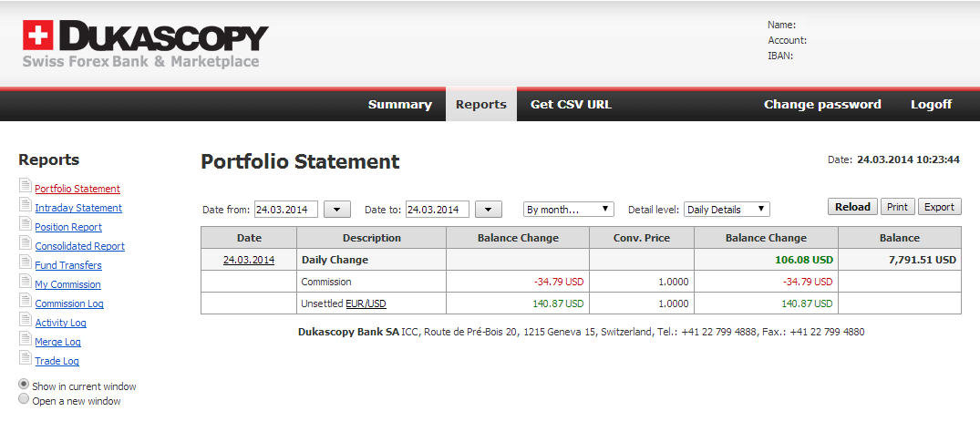This screenshot has width=980, height=432.
Task: Open the Merge Log link
Action: point(57,342)
